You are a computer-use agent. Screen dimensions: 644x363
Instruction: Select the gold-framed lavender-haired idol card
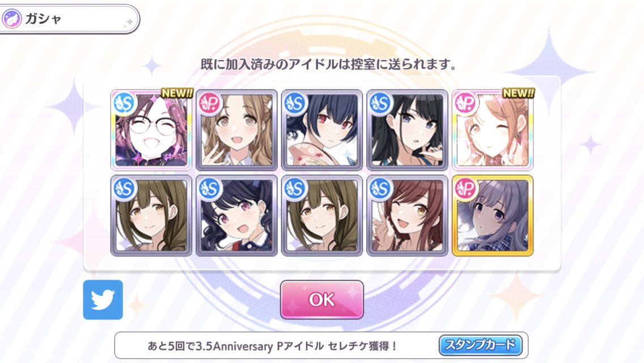(493, 216)
